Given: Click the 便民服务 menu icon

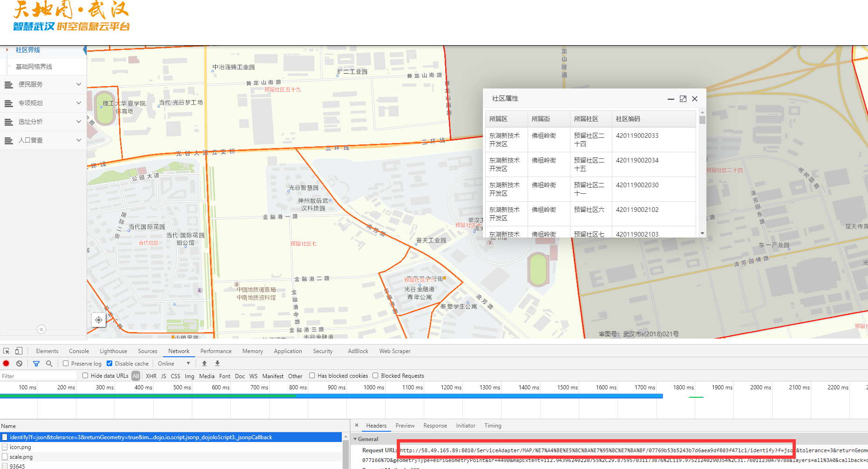Looking at the screenshot, I should [8, 84].
